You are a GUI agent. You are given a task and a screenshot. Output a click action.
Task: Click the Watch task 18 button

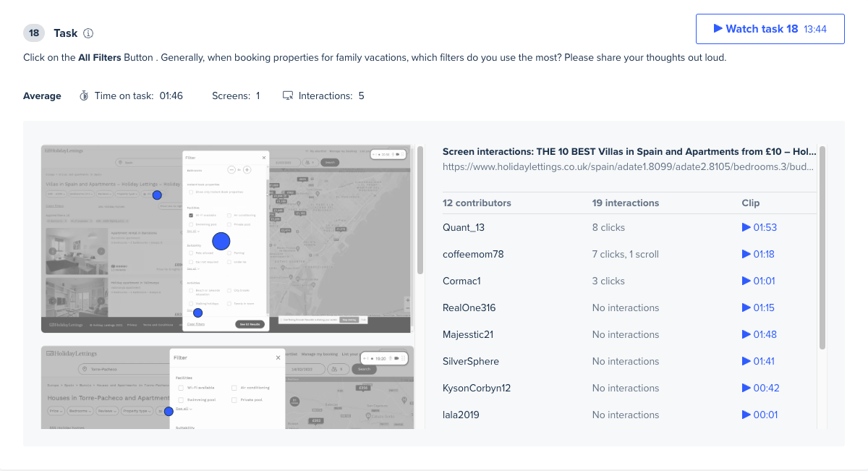point(770,29)
